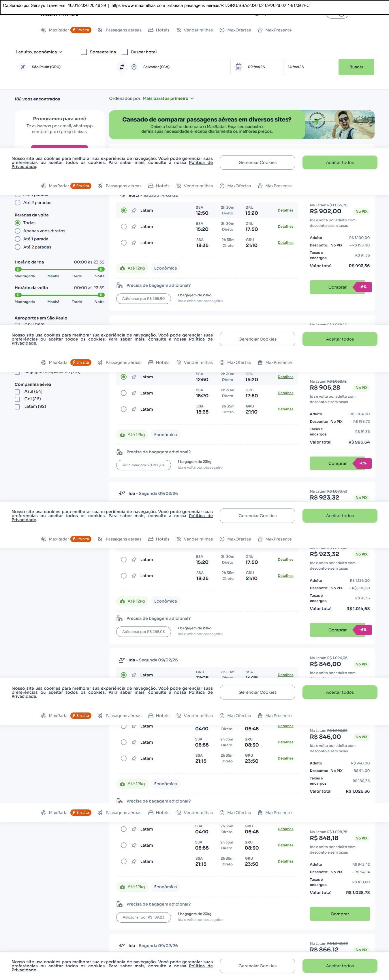389x980 pixels.
Task: Click the swap origin and destination arrows icon
Action: pos(122,67)
